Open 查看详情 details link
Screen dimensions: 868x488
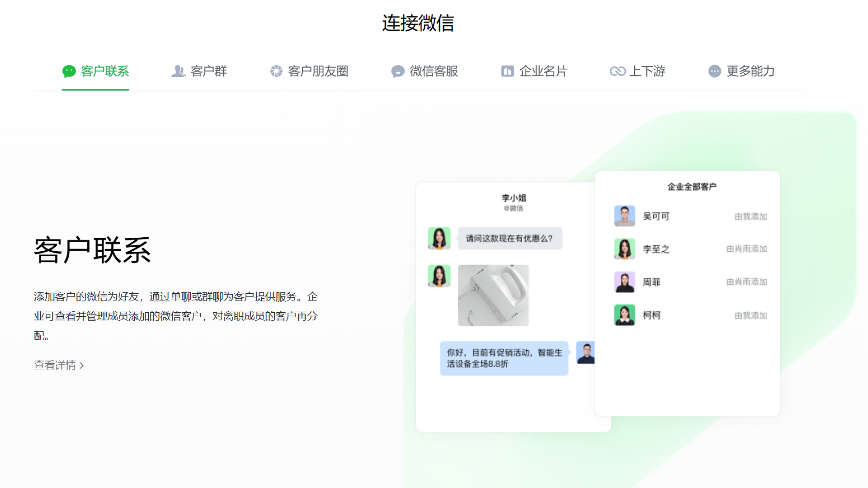coord(54,365)
